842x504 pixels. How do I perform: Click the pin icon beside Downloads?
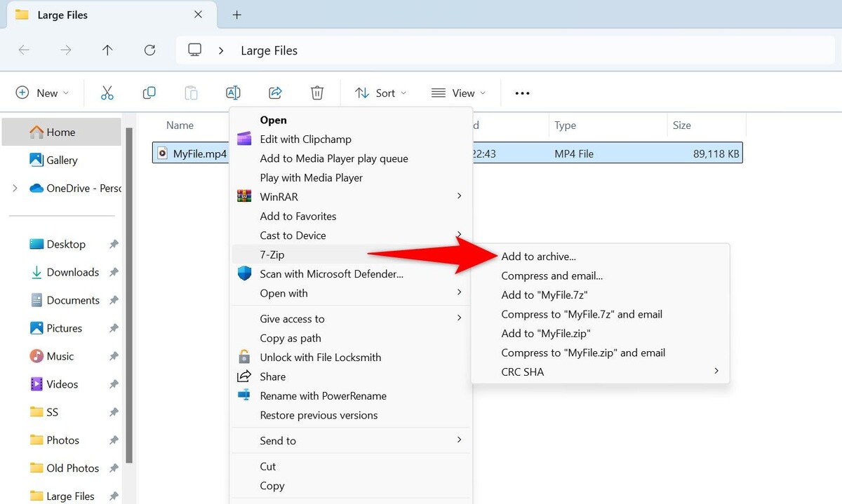[114, 272]
